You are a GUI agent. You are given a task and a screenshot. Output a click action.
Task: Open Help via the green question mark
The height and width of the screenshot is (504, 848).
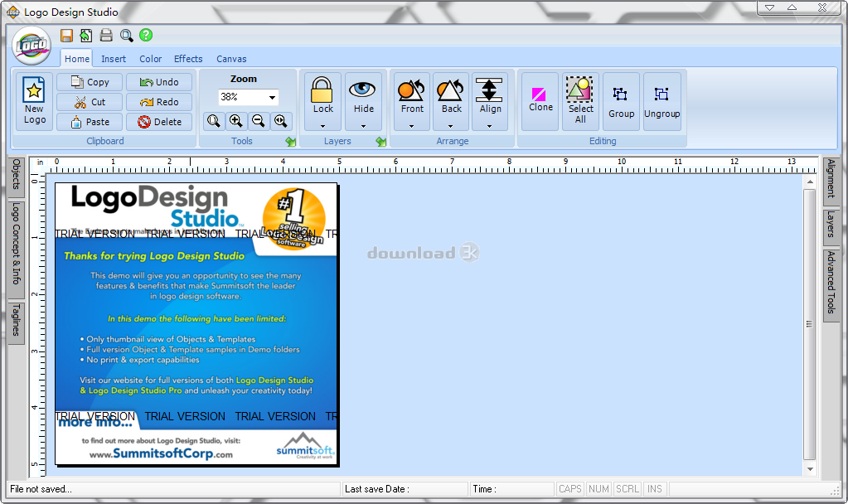(146, 35)
